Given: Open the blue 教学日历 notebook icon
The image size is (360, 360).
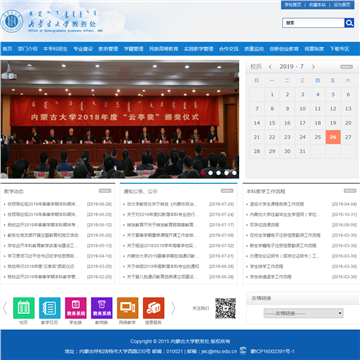Looking at the screenshot, I should pos(50,308).
